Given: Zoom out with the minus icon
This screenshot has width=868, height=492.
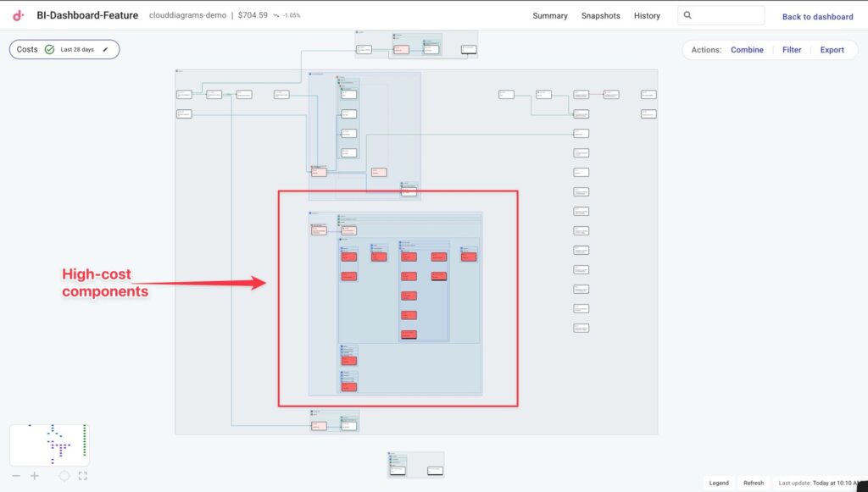Looking at the screenshot, I should (16, 476).
